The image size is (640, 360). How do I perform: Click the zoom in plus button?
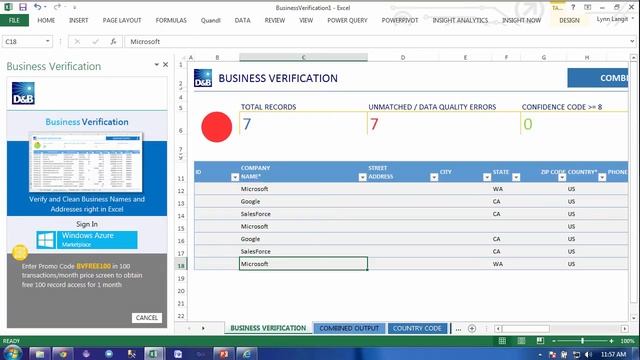pos(611,341)
